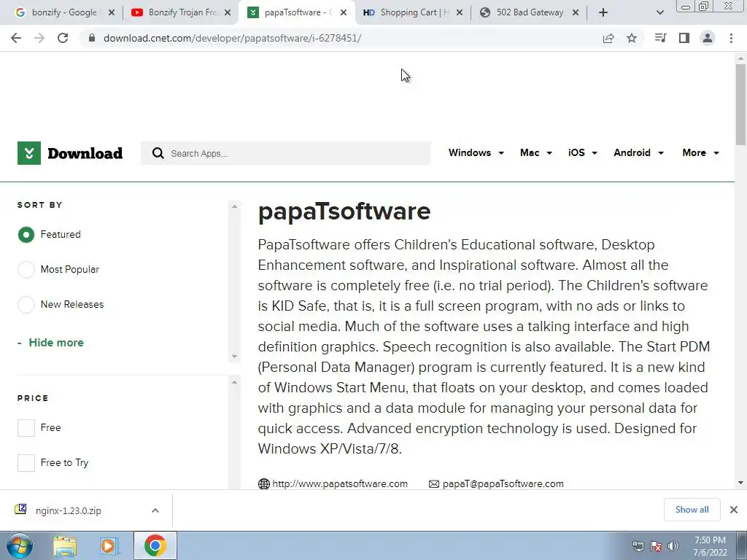Select New Releases sort option

click(x=26, y=304)
